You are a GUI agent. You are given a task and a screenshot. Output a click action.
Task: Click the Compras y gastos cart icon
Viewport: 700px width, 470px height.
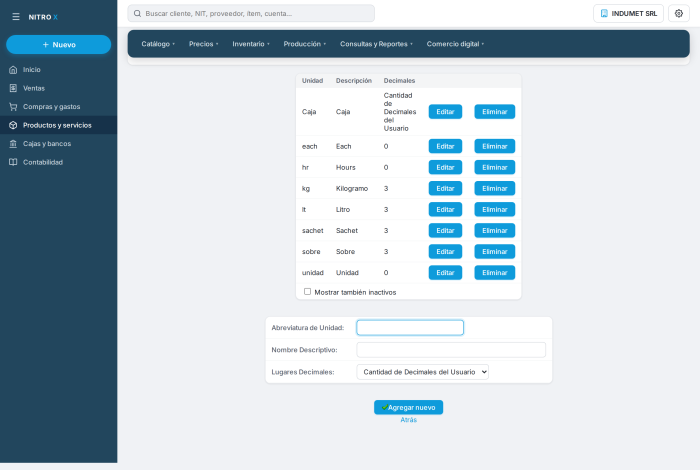tap(13, 107)
